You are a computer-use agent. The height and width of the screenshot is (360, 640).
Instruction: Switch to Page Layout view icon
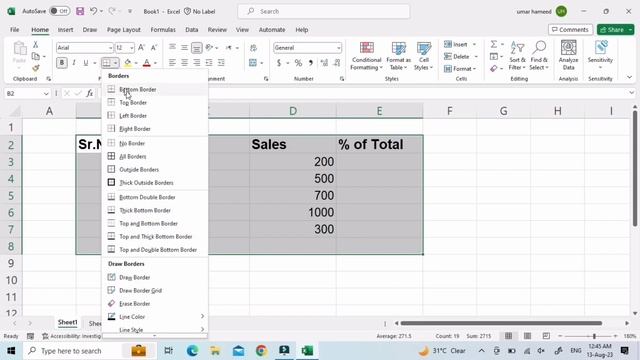(527, 336)
